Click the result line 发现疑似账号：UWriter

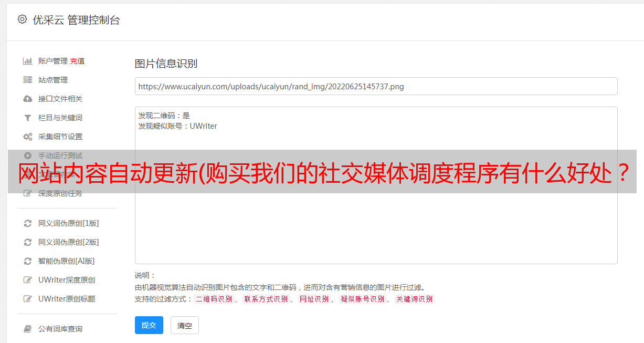pos(178,126)
